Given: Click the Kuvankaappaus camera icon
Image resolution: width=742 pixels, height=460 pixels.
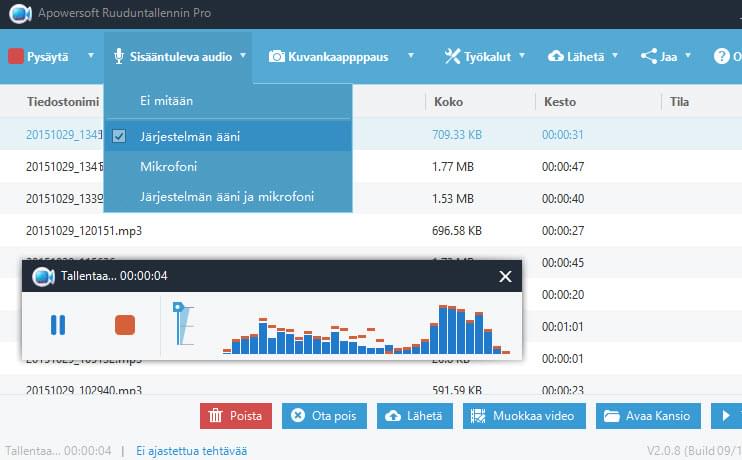Looking at the screenshot, I should [275, 57].
